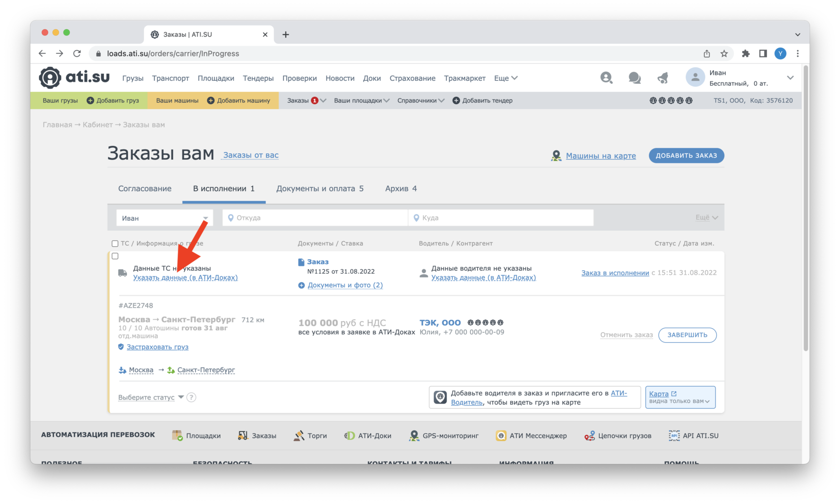Click the megaphone announcements icon
Image resolution: width=840 pixels, height=504 pixels.
[x=662, y=77]
